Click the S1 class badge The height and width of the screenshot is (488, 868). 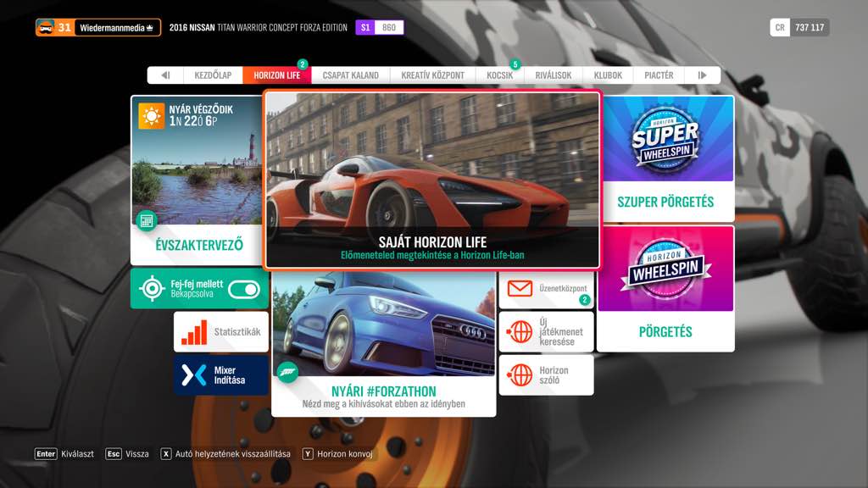[x=365, y=28]
